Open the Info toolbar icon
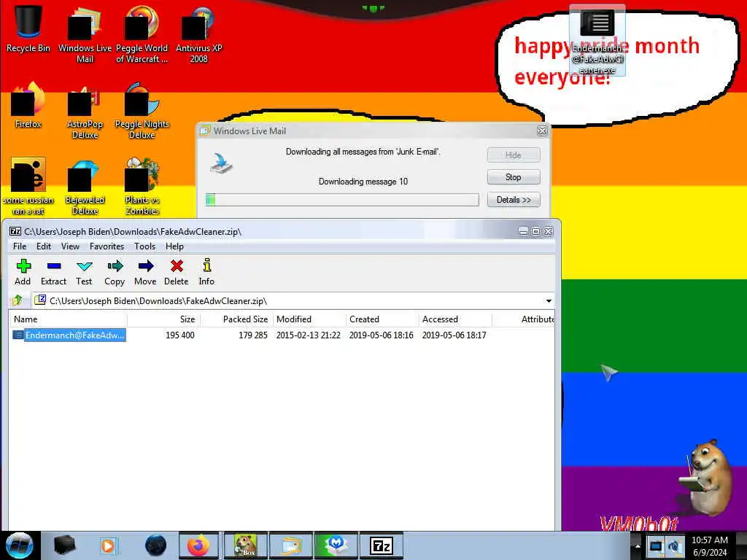 (x=206, y=273)
